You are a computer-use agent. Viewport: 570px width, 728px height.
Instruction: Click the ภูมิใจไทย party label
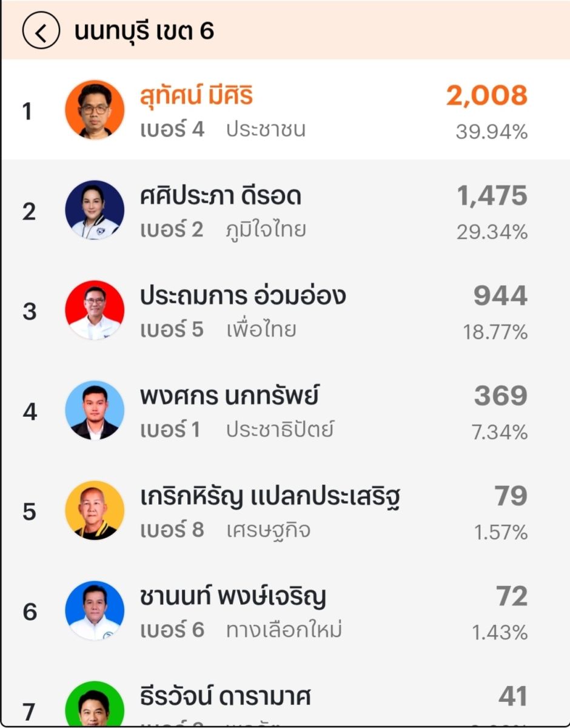(266, 230)
